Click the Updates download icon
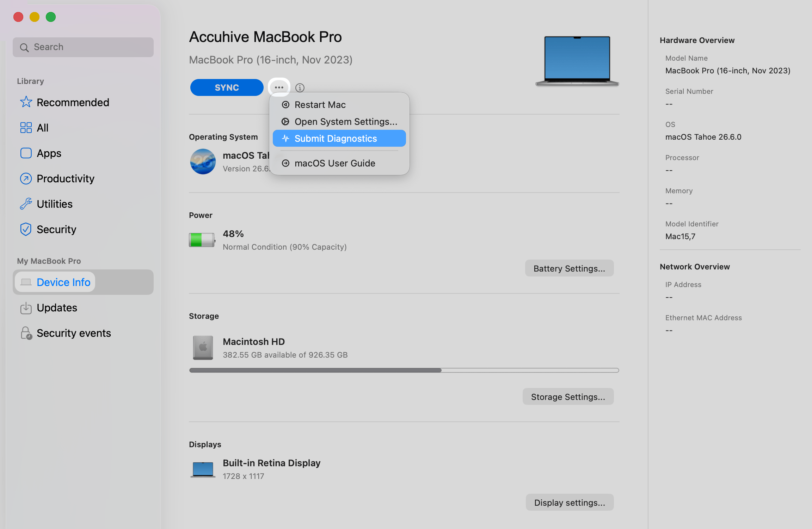The height and width of the screenshot is (529, 812). pyautogui.click(x=26, y=308)
